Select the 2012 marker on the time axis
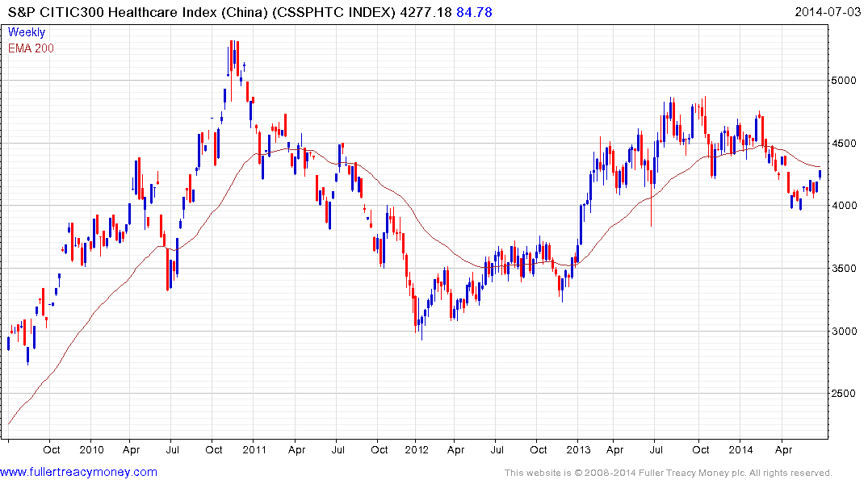 tap(417, 450)
